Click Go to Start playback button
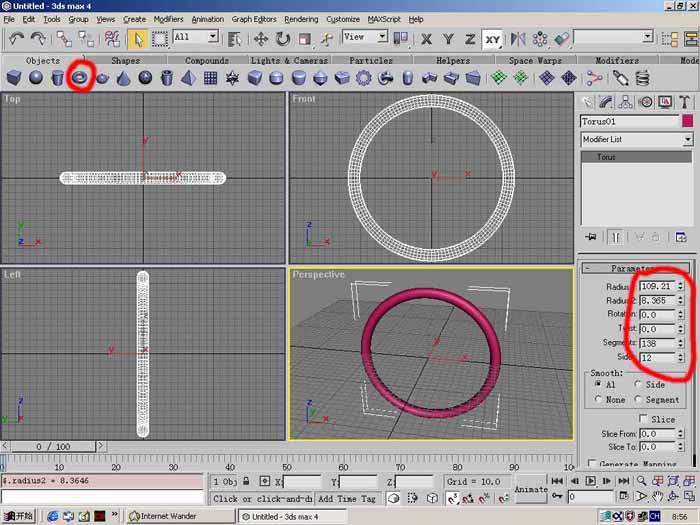700x525 pixels. click(557, 481)
